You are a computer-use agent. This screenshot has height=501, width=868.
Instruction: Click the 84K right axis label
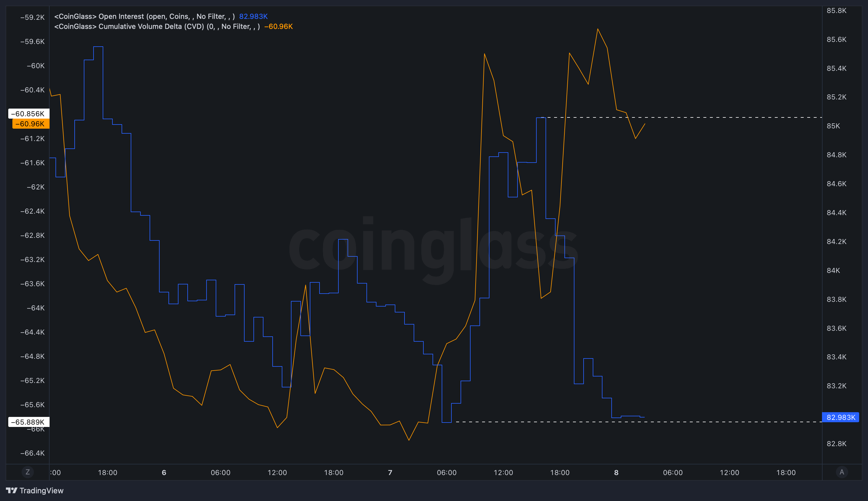click(833, 271)
